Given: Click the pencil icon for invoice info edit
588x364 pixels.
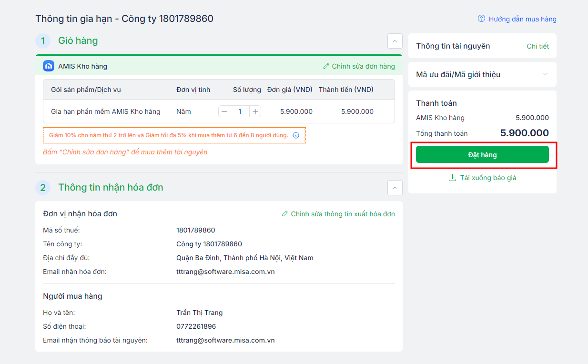Looking at the screenshot, I should pyautogui.click(x=285, y=214).
